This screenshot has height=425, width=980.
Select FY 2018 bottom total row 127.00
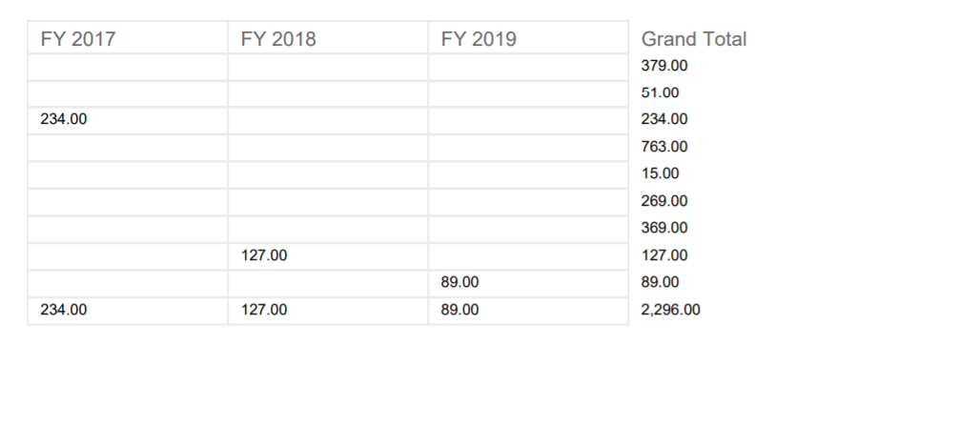263,310
